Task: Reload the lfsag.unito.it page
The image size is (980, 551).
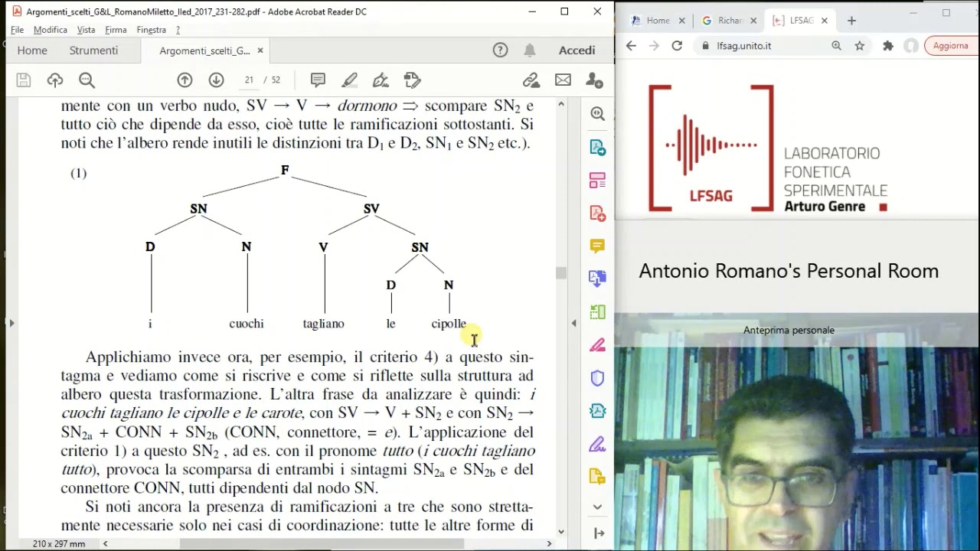Action: 677,46
